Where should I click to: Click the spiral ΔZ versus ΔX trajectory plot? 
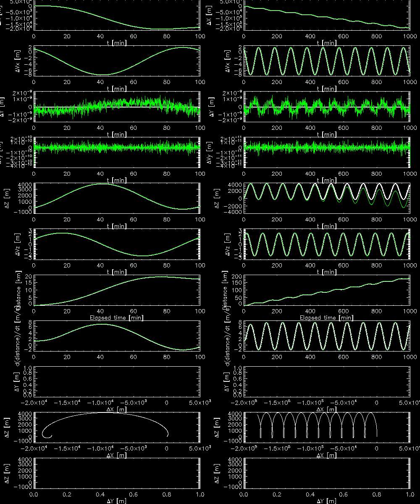[116, 428]
